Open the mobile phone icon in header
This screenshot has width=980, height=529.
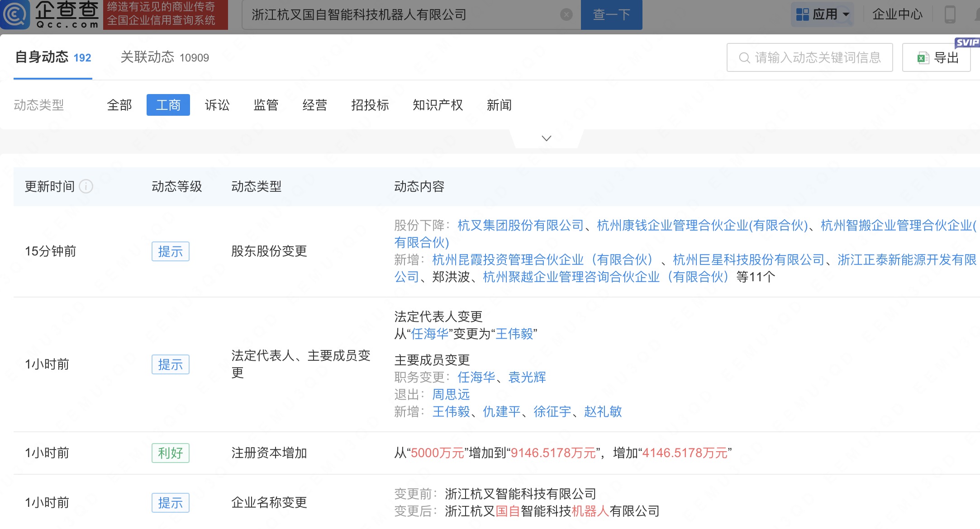tap(950, 14)
